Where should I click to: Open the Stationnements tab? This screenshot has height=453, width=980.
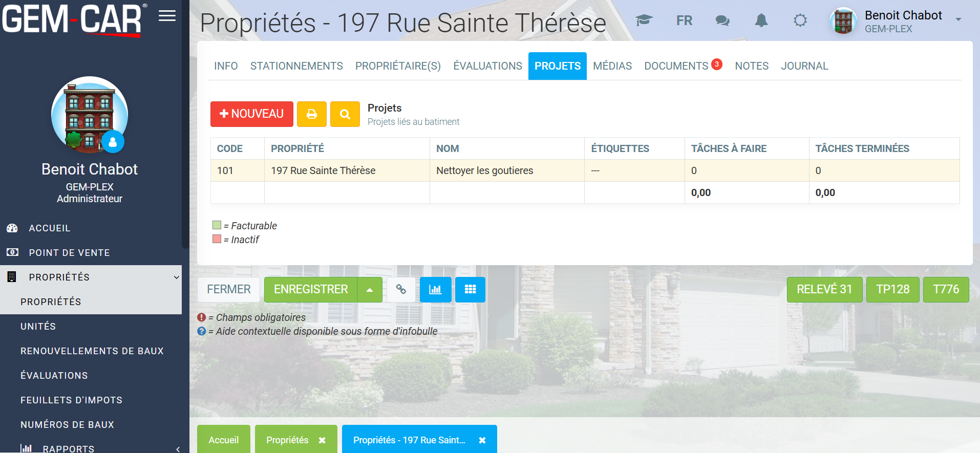click(x=296, y=66)
